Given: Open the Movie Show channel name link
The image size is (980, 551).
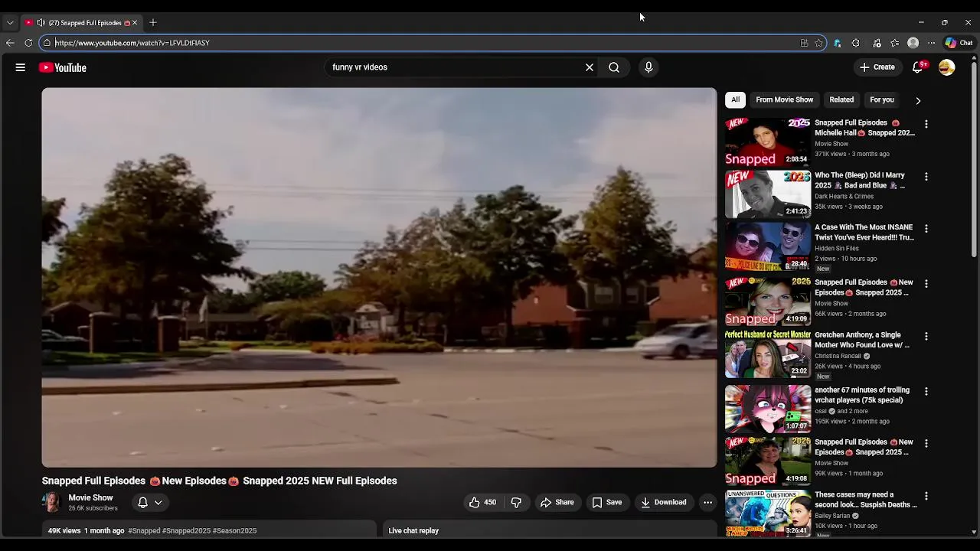Looking at the screenshot, I should pos(90,497).
